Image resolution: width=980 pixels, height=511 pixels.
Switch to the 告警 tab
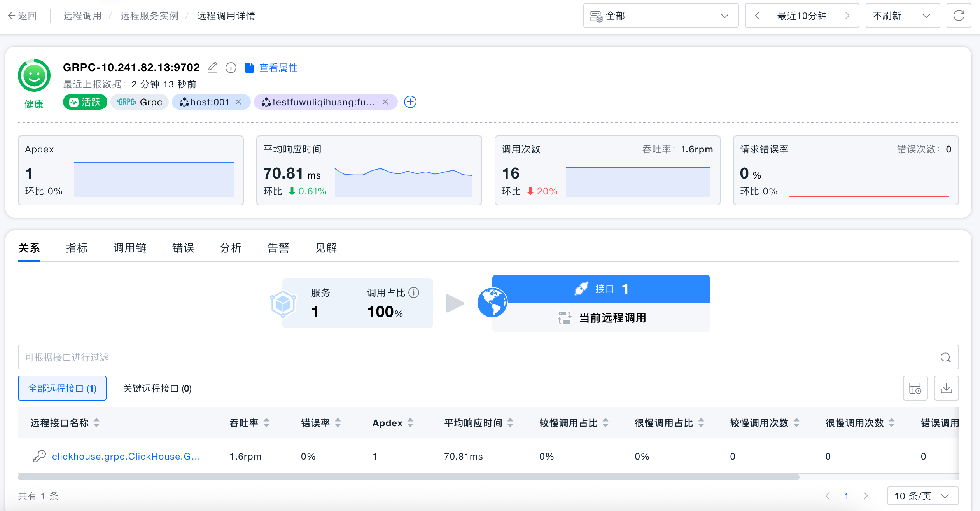278,248
